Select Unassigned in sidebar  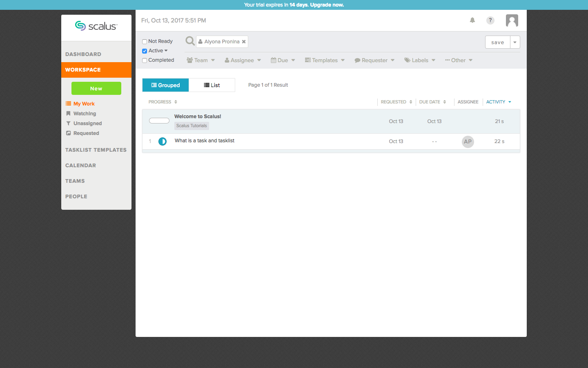click(84, 123)
